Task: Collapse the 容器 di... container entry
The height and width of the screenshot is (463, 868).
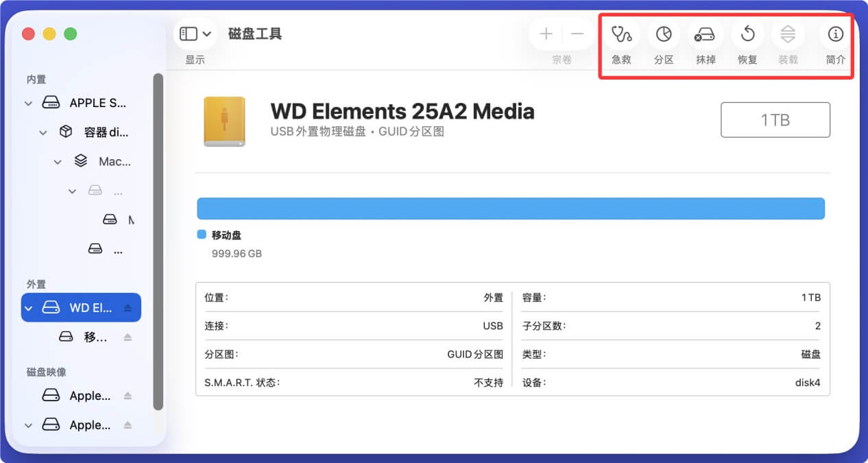Action: click(43, 132)
